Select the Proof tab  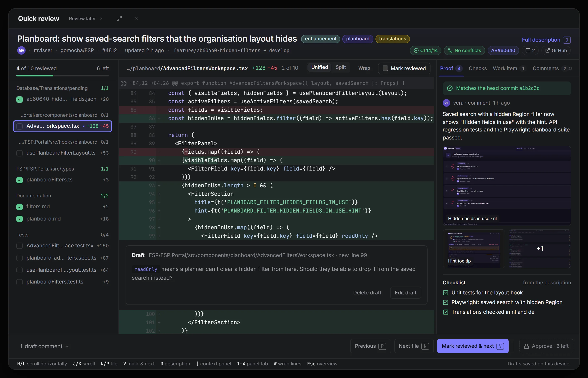[x=451, y=68]
